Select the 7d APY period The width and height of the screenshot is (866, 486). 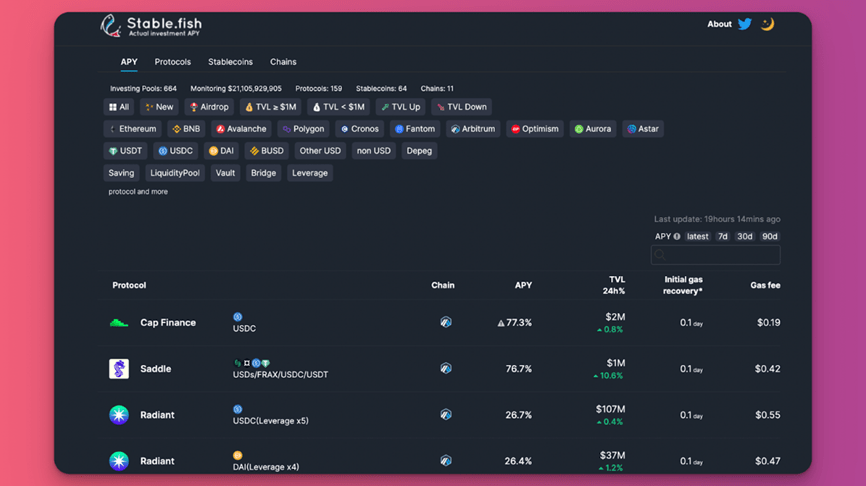click(723, 237)
